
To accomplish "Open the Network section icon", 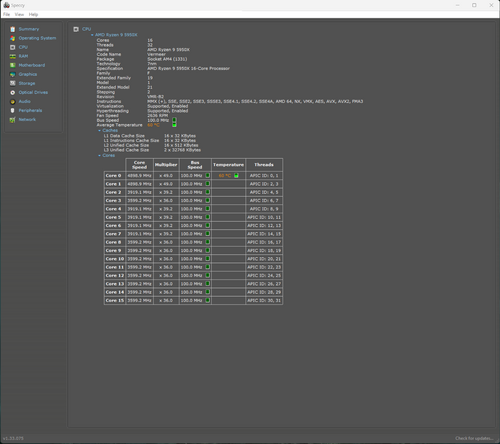I will click(x=13, y=120).
